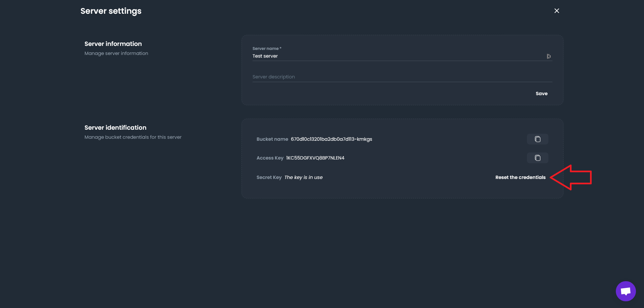The image size is (644, 308).
Task: Click the Server description field
Action: point(369,76)
